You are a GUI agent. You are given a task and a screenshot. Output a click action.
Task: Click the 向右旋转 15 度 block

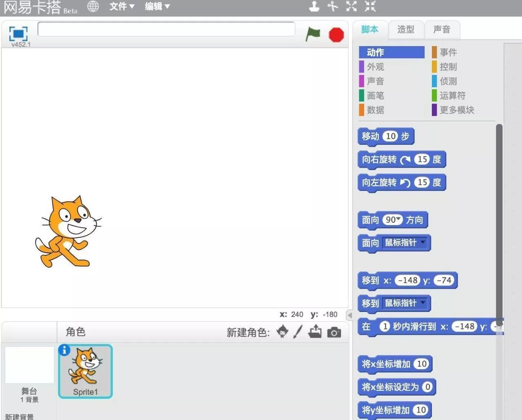pyautogui.click(x=402, y=159)
